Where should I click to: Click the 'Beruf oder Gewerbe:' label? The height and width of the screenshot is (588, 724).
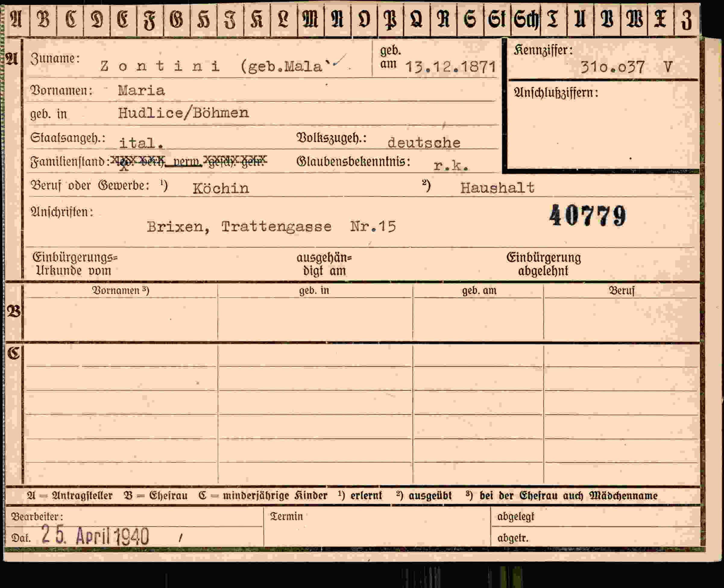pos(90,186)
